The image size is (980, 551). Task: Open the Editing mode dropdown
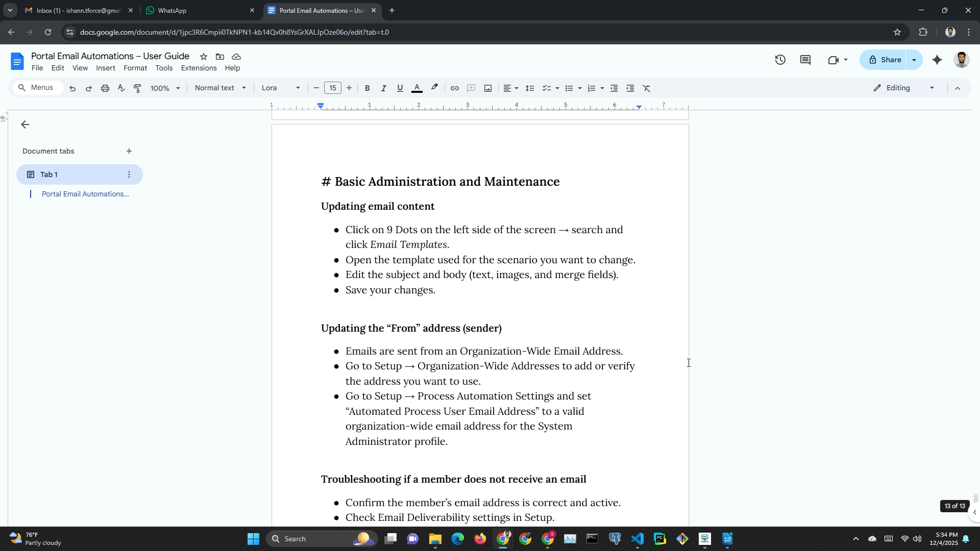[903, 88]
